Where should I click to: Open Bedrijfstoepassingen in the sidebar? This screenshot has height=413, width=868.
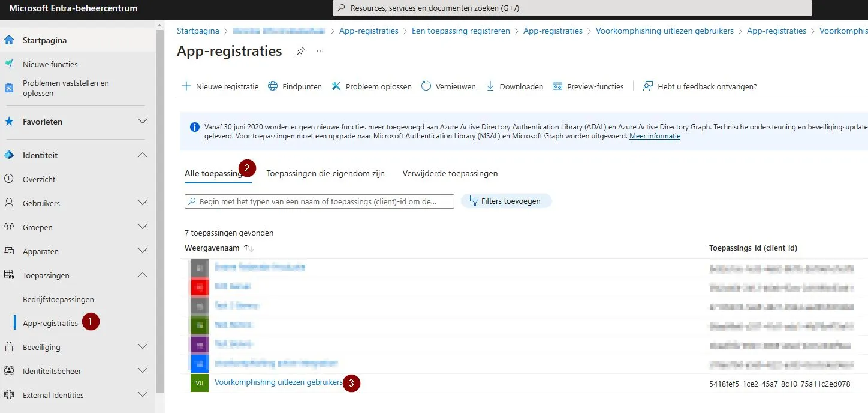tap(58, 299)
